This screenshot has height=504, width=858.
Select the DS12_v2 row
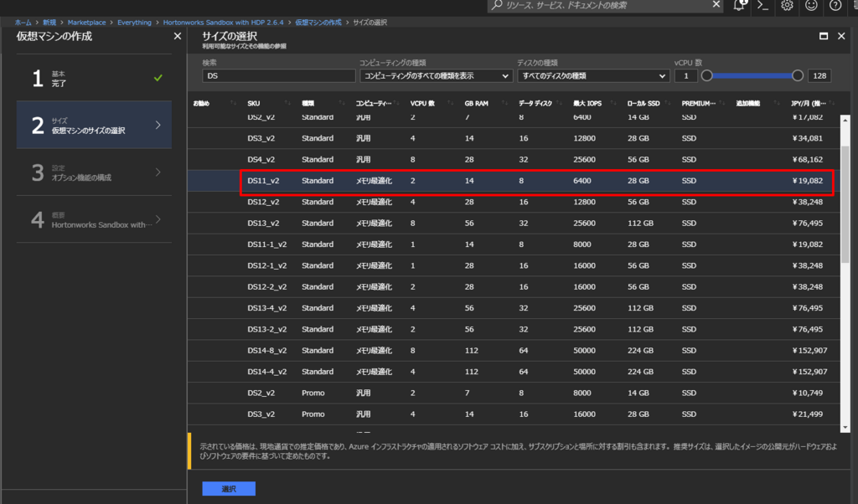tap(514, 203)
